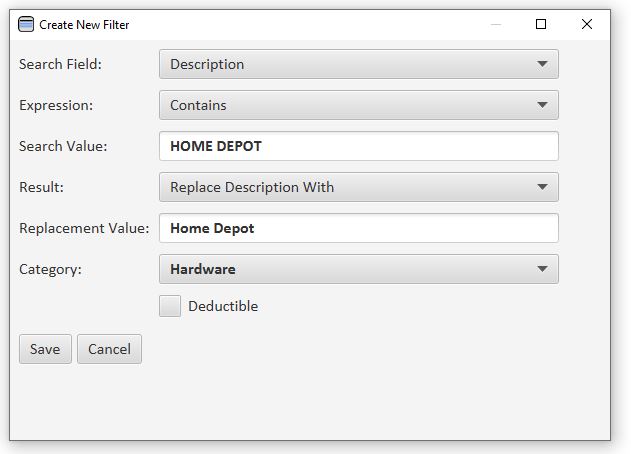
Task: Open the Replace Description With combo box
Action: pos(359,187)
